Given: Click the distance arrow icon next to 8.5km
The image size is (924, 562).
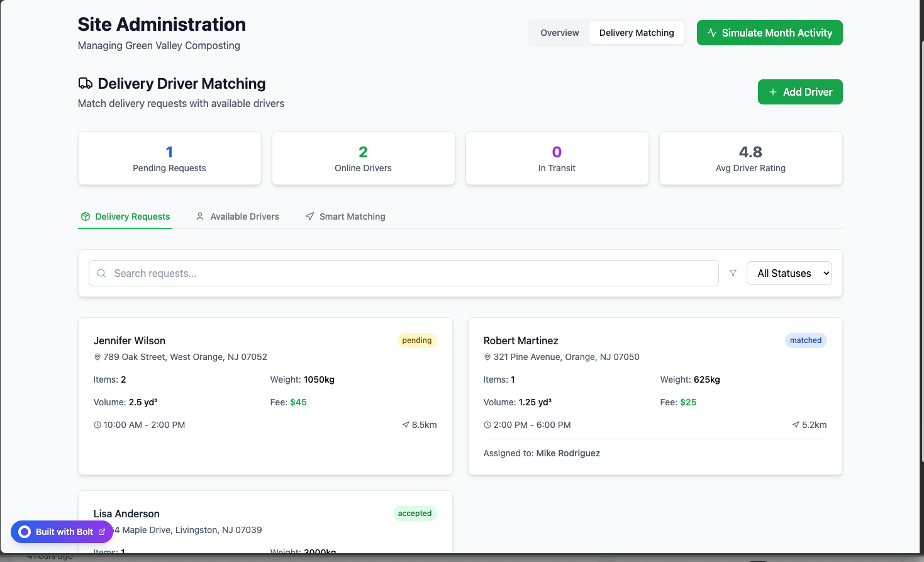Looking at the screenshot, I should tap(406, 425).
